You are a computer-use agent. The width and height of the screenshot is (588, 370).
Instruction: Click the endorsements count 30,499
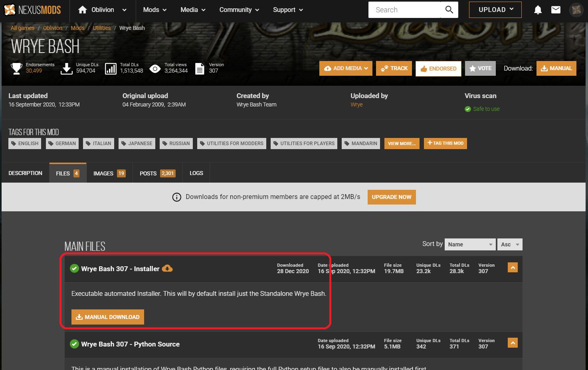coord(34,71)
